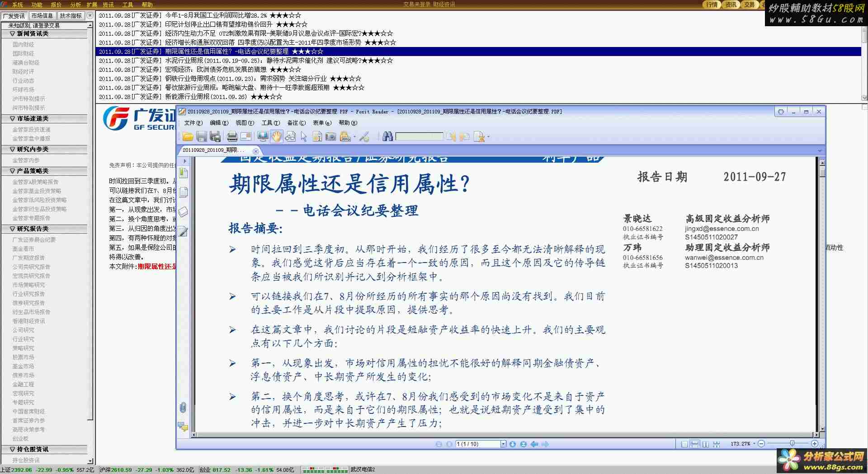The height and width of the screenshot is (474, 868).
Task: Open the 视图(V) menu in Foxit Reader
Action: (245, 123)
